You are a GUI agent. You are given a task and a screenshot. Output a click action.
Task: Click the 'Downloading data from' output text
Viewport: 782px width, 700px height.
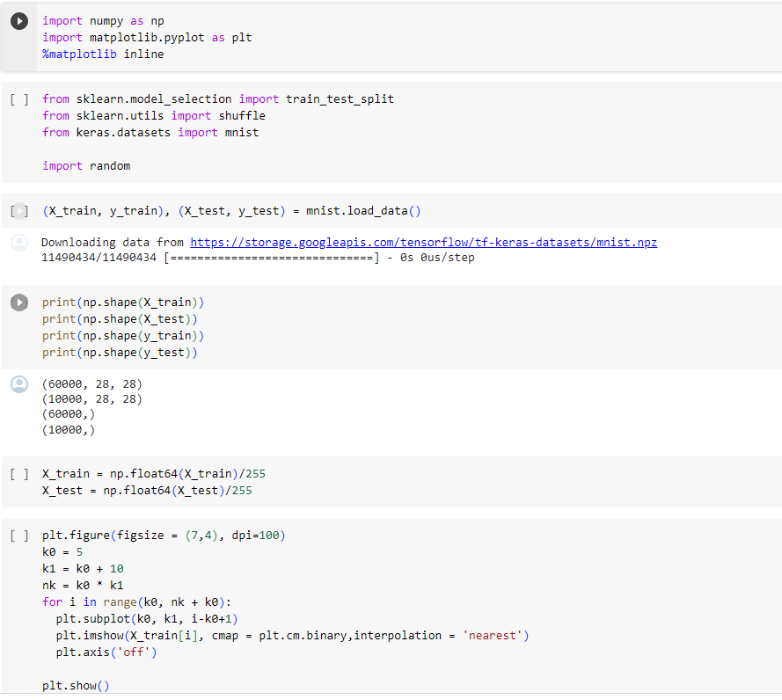point(113,243)
